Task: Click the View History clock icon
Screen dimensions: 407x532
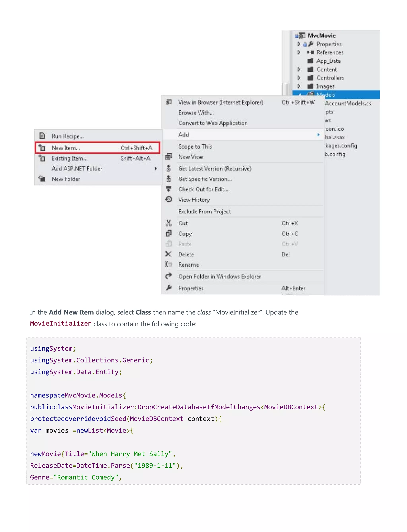Action: point(169,199)
